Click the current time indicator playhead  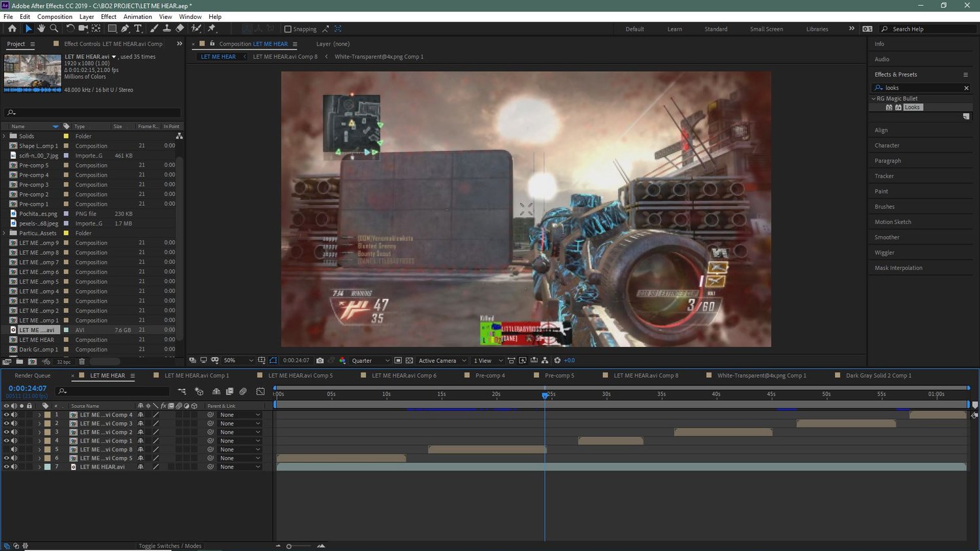tap(545, 395)
